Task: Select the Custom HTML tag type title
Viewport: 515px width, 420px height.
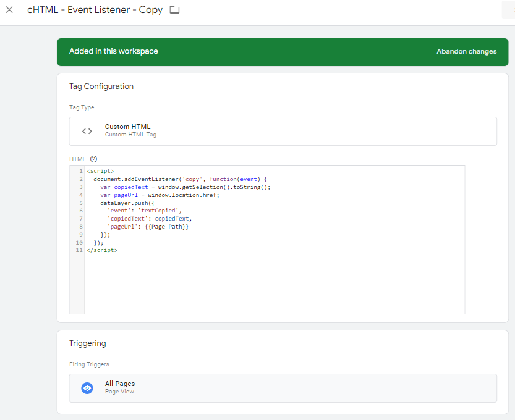Action: coord(127,127)
